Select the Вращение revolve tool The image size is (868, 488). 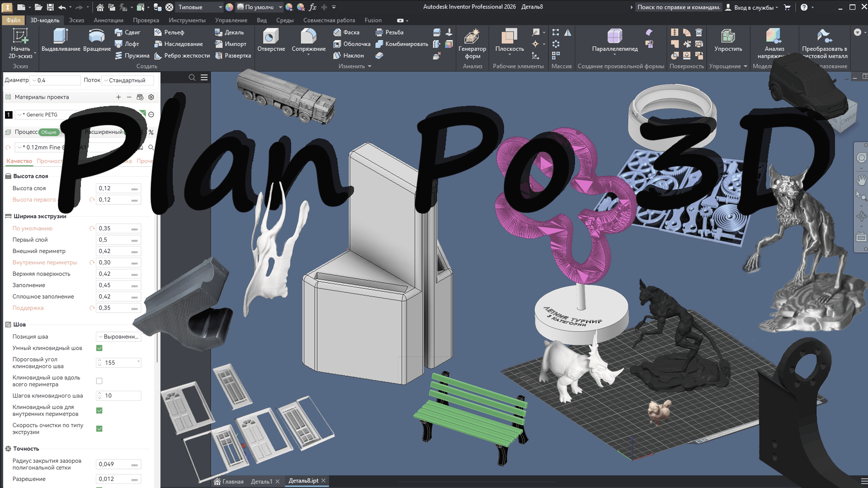point(97,41)
